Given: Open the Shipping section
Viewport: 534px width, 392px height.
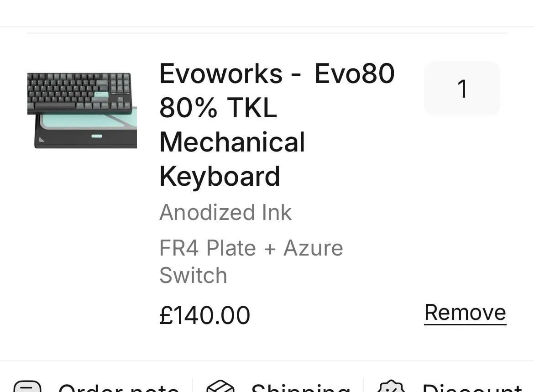Looking at the screenshot, I should pyautogui.click(x=300, y=388).
